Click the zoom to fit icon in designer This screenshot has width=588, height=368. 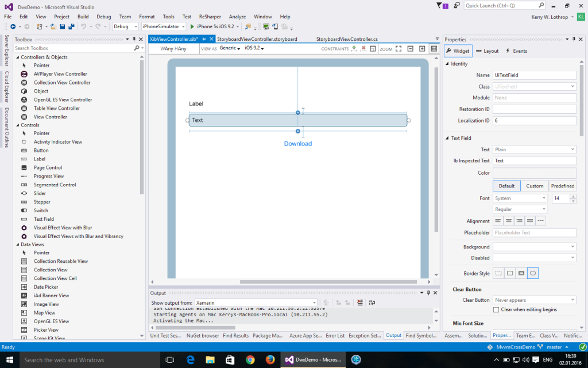(x=399, y=49)
